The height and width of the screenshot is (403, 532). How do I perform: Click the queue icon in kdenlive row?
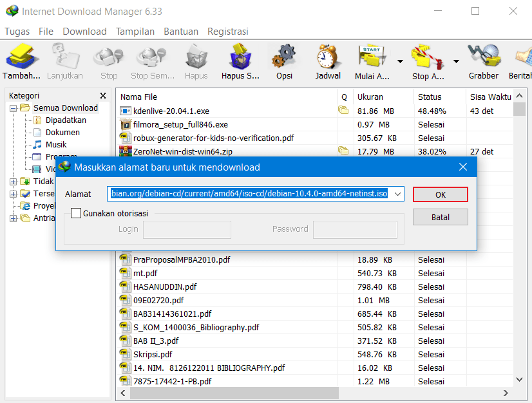[x=343, y=110]
